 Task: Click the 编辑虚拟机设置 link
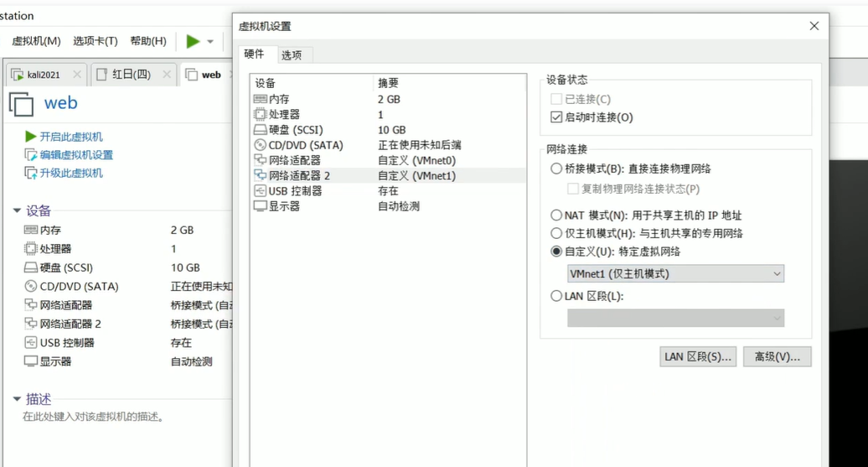[x=75, y=155]
